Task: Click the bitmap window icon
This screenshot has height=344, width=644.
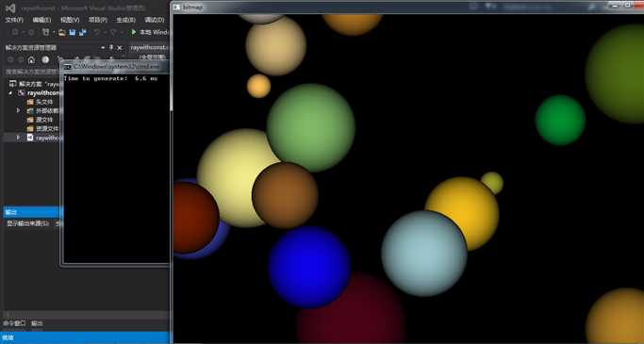Action: click(177, 8)
